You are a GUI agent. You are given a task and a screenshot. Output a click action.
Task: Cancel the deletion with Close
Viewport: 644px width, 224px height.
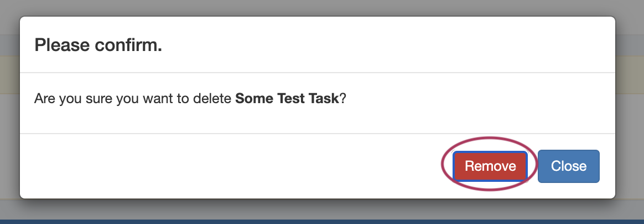pyautogui.click(x=568, y=166)
